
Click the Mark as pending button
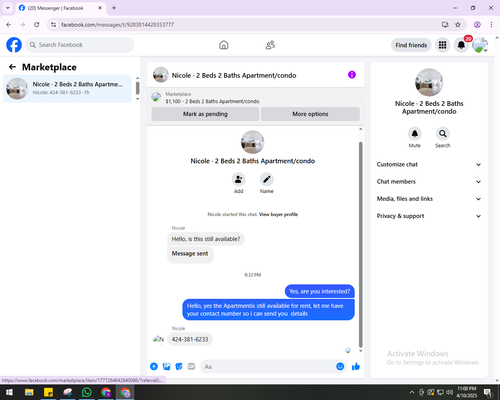tap(205, 114)
